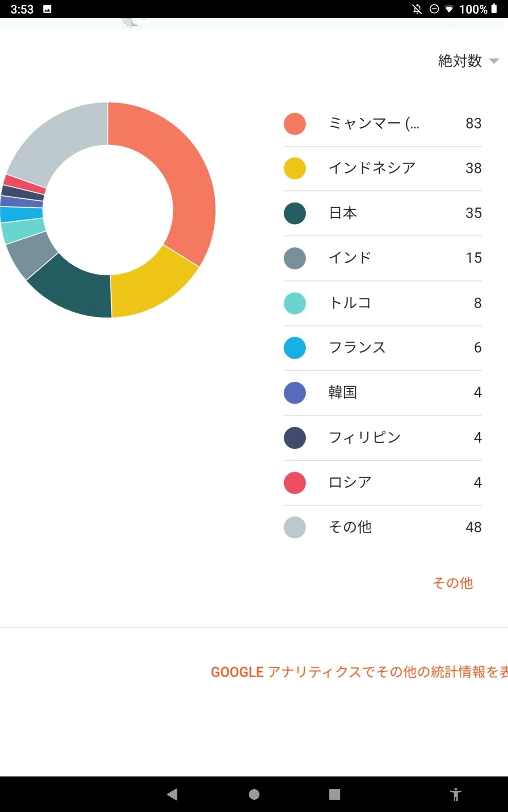Screen dimensions: 508x812
Task: Tap the orange ミャンマー color dot
Action: [x=295, y=123]
